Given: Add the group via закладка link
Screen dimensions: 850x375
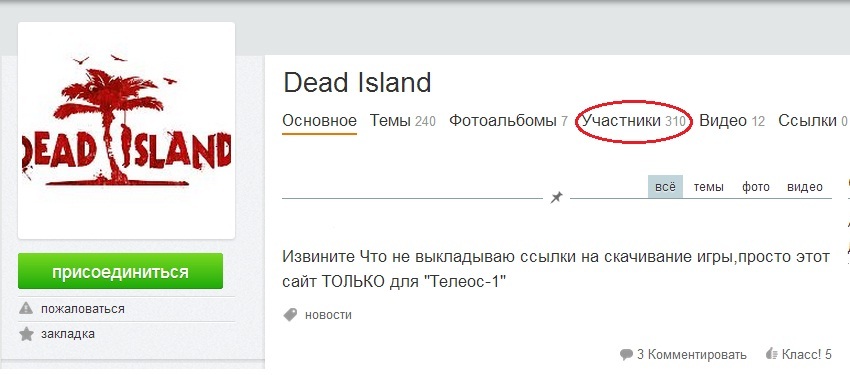Looking at the screenshot, I should (x=68, y=334).
